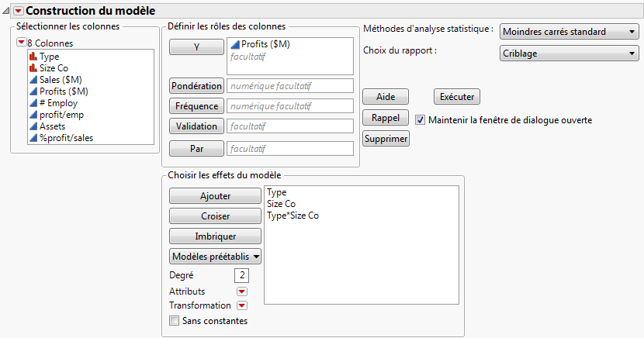
Task: Select the Size Co nominal column
Action: [53, 68]
